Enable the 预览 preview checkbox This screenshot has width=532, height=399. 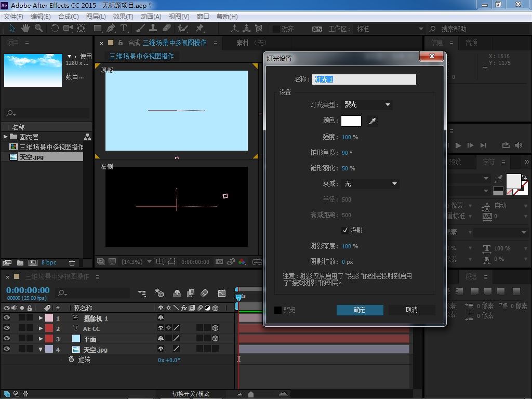pos(278,310)
